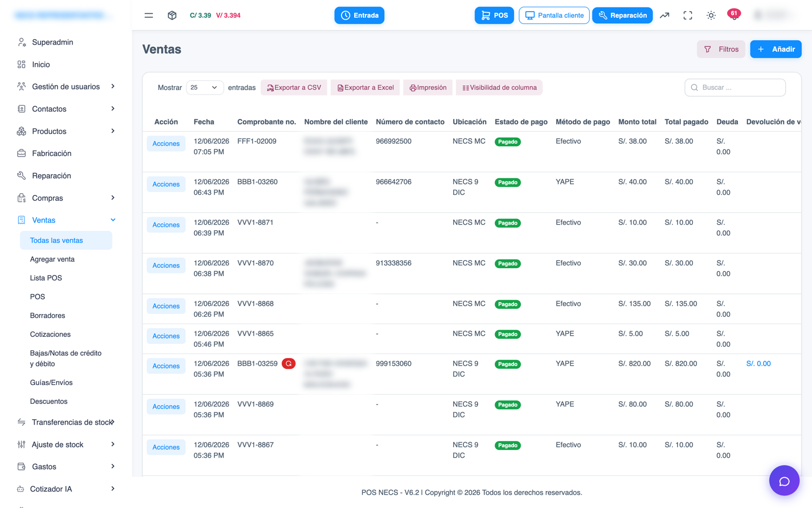Click the V/ 3.394 exchange rate
This screenshot has width=812, height=508.
click(x=228, y=15)
